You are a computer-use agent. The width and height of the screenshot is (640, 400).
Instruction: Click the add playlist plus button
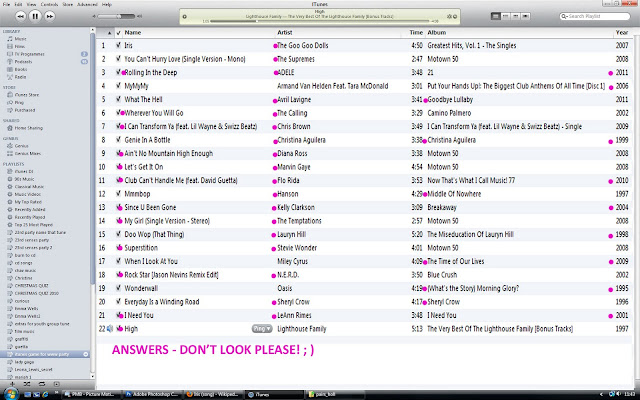tap(12, 384)
